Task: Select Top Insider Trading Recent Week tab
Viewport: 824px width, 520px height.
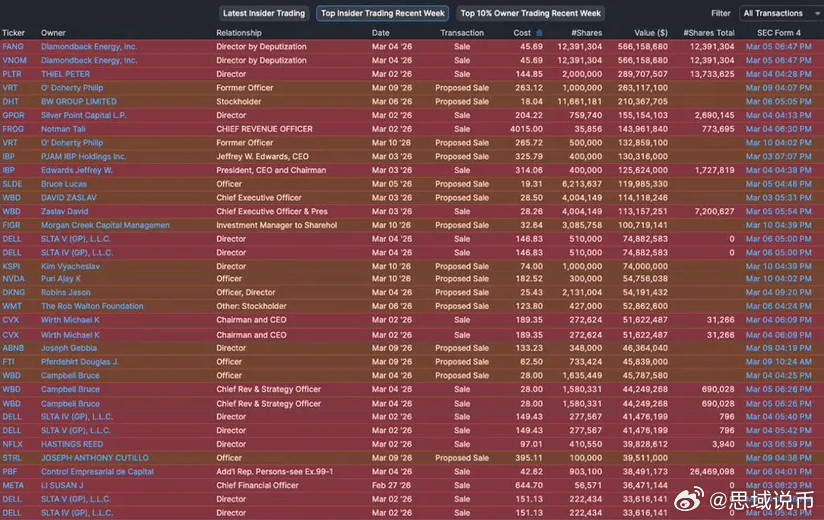Action: pos(383,13)
